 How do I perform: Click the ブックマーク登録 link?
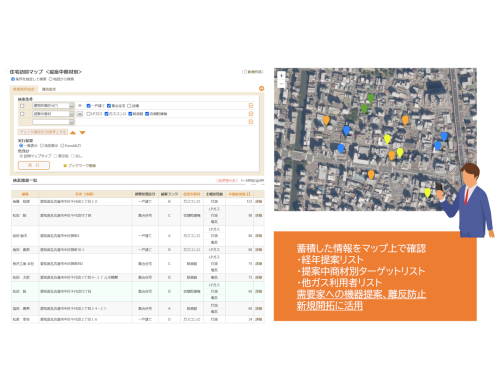[82, 165]
